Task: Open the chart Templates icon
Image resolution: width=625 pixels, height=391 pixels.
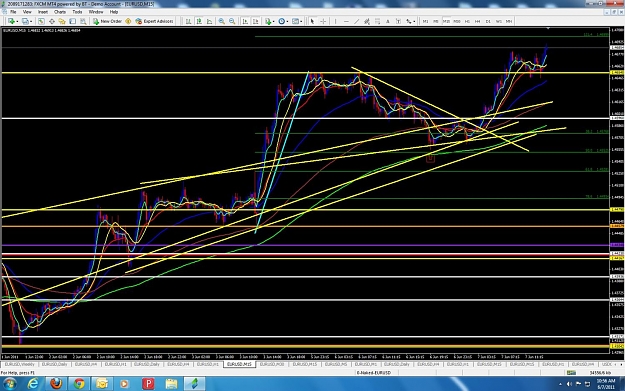Action: click(x=295, y=21)
